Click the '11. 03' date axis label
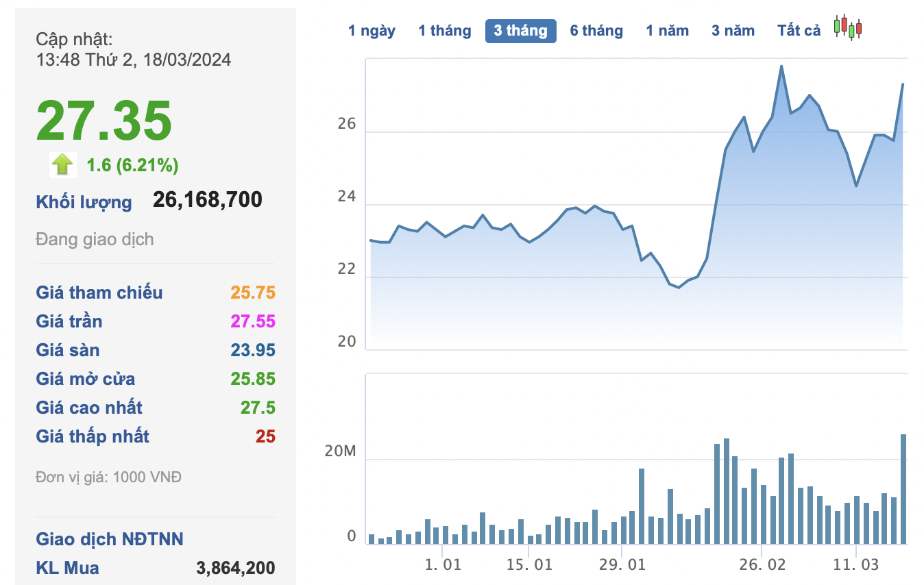The height and width of the screenshot is (585, 924). tap(856, 566)
